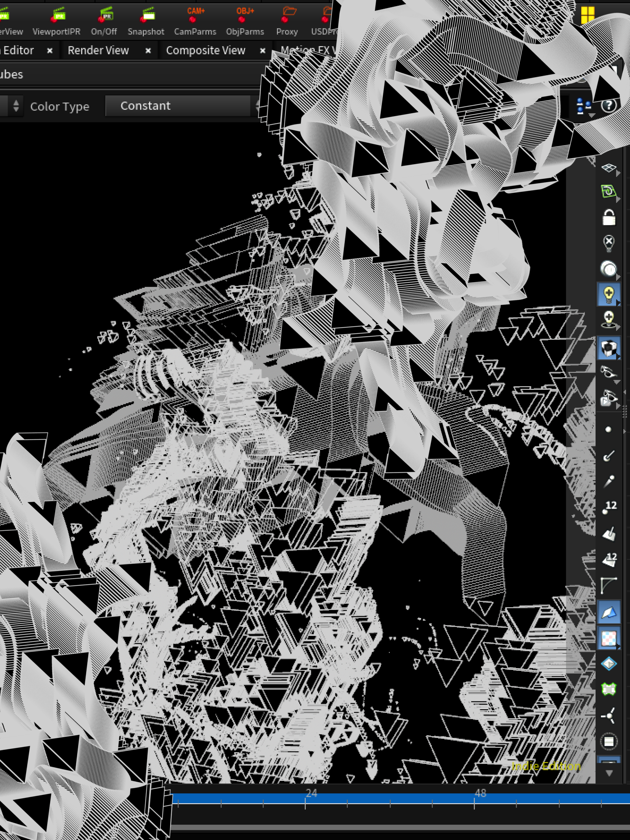Toggle the construction plane display icon
630x840 pixels.
609,168
